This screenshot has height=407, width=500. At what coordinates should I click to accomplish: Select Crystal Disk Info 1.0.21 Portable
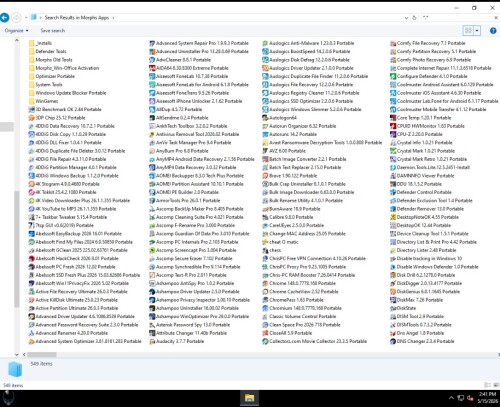pyautogui.click(x=421, y=143)
